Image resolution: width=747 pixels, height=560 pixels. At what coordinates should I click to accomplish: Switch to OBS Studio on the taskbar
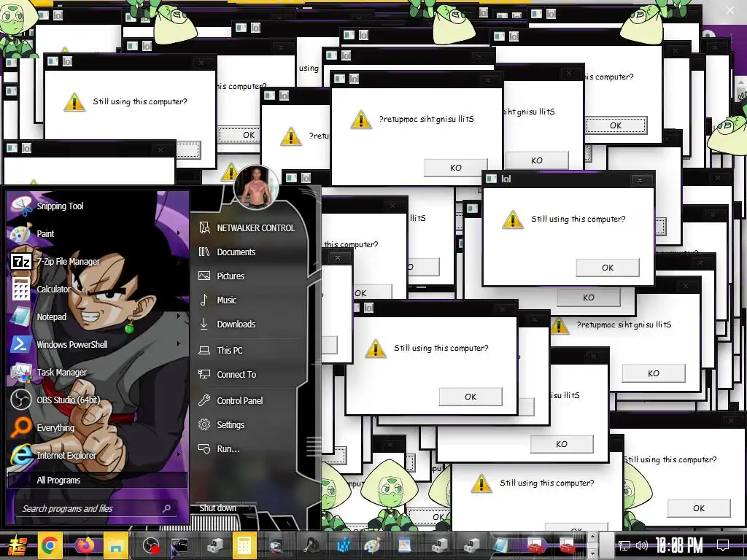point(150,545)
